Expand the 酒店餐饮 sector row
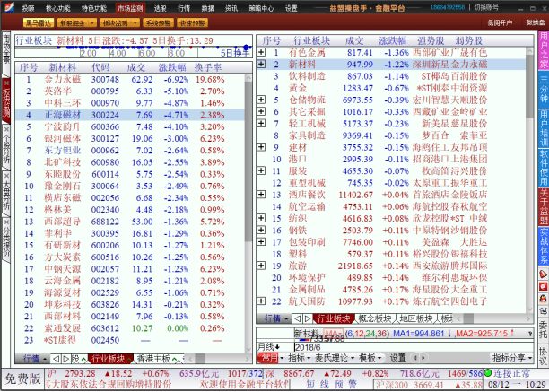This screenshot has height=392, width=549. point(261,195)
